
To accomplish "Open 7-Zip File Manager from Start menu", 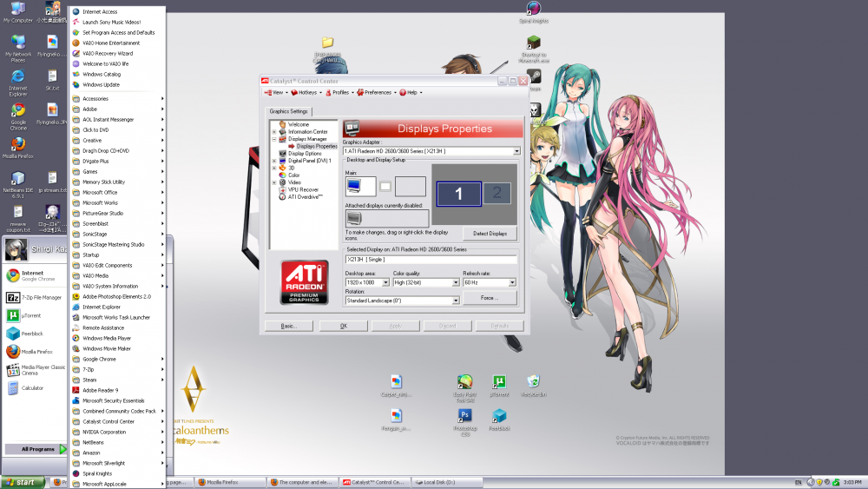I will (x=36, y=298).
